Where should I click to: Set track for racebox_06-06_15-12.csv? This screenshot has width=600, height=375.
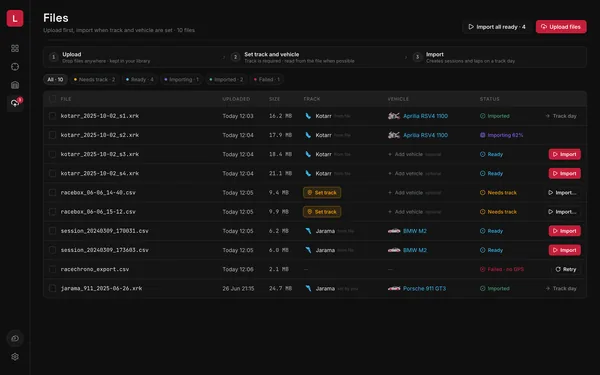click(322, 212)
